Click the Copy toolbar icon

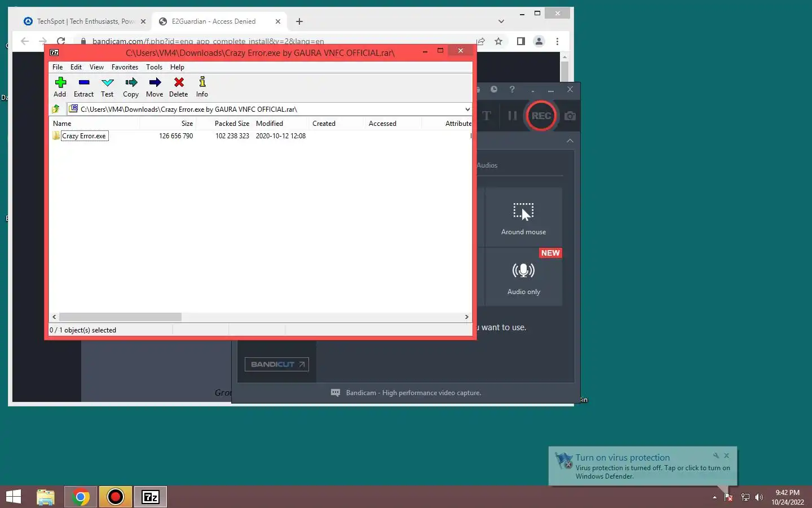(x=131, y=87)
